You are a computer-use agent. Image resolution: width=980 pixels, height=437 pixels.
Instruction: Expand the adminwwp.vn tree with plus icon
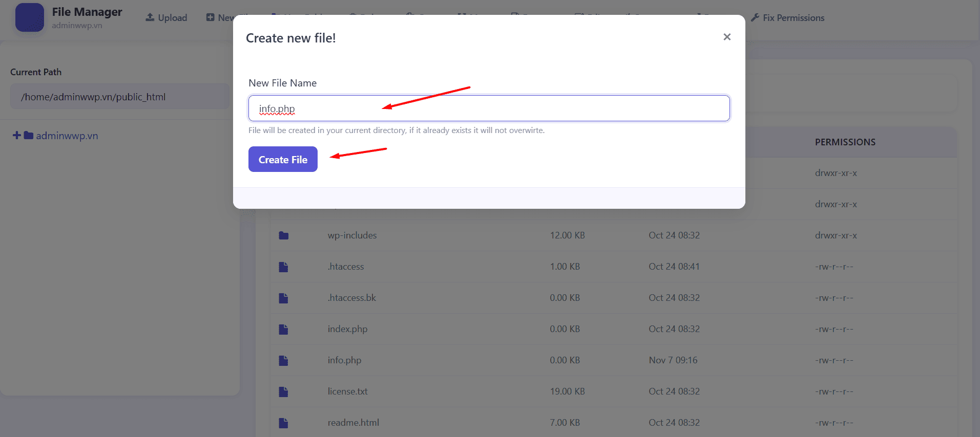click(x=17, y=136)
